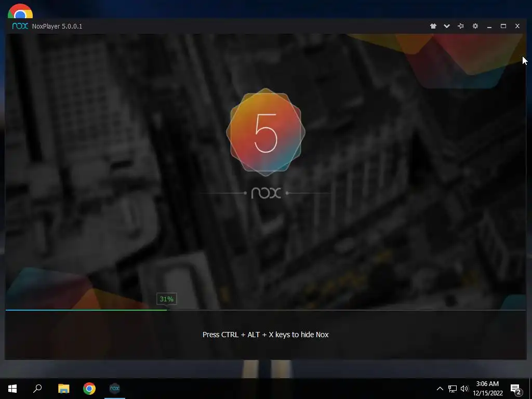This screenshot has height=399, width=532.
Task: Open the network status tray icon
Action: tap(453, 389)
